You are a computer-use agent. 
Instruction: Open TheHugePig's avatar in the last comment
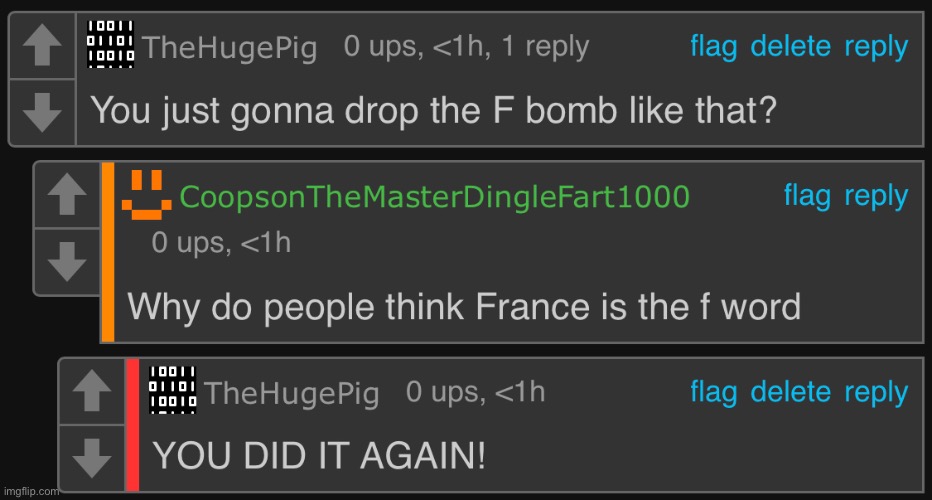(x=172, y=390)
